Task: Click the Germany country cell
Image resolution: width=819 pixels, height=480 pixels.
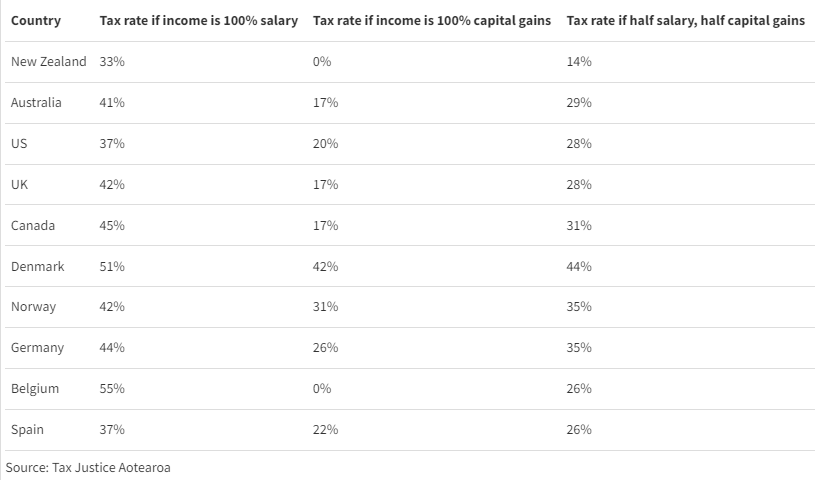Action: point(37,348)
